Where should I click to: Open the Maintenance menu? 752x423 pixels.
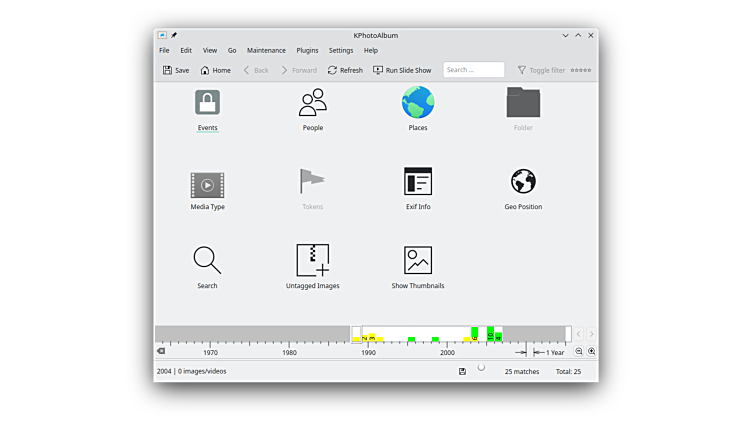point(266,50)
